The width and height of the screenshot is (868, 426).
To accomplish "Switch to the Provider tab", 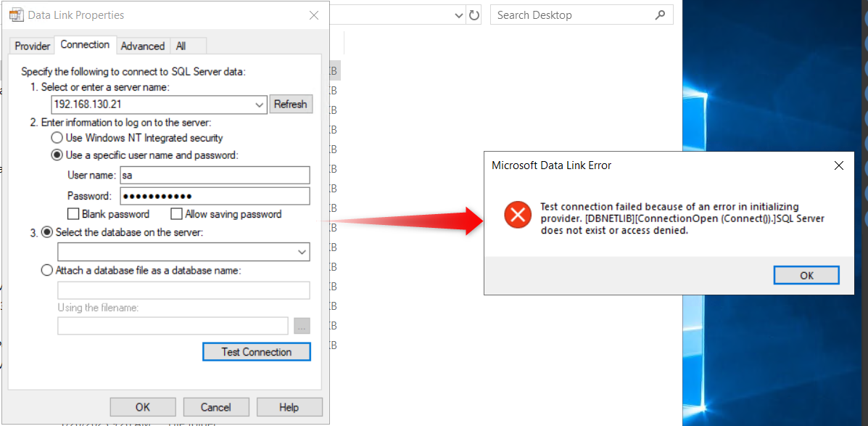I will pyautogui.click(x=32, y=46).
